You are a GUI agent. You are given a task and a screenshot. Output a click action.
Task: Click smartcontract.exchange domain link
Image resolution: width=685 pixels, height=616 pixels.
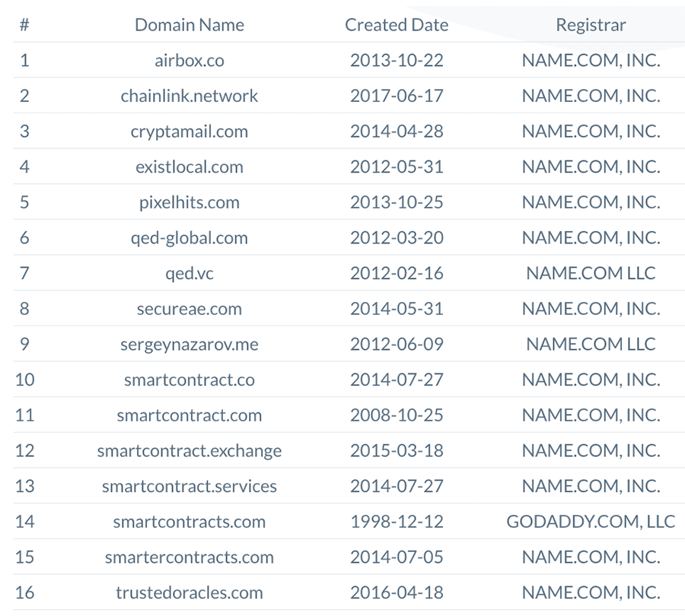coord(190,450)
